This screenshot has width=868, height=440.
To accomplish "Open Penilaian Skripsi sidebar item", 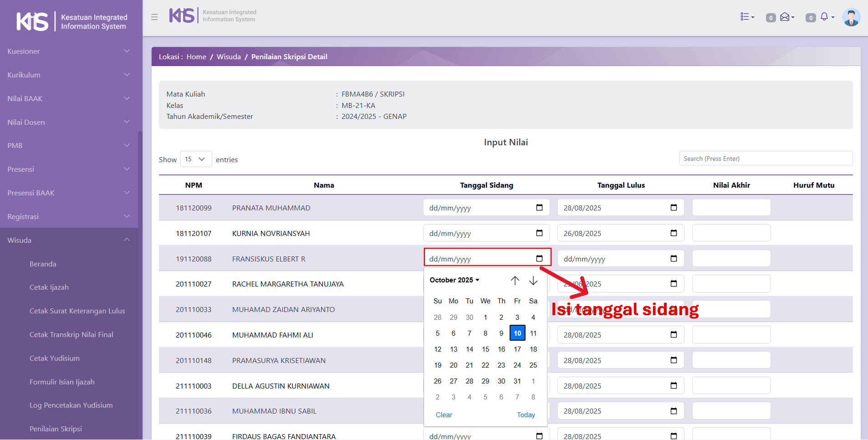I will point(56,429).
